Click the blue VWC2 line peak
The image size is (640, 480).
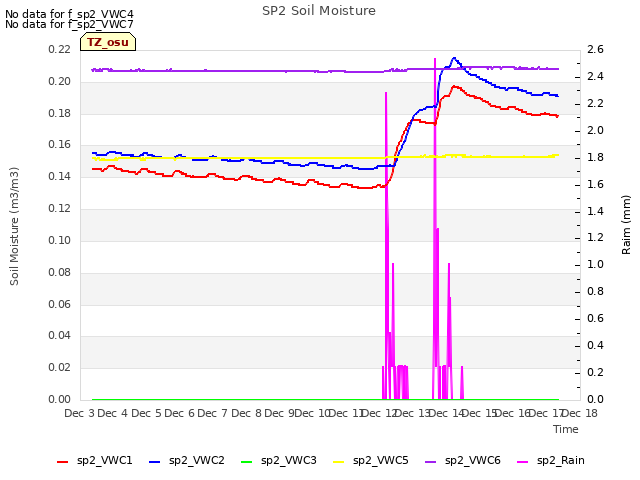[454, 58]
